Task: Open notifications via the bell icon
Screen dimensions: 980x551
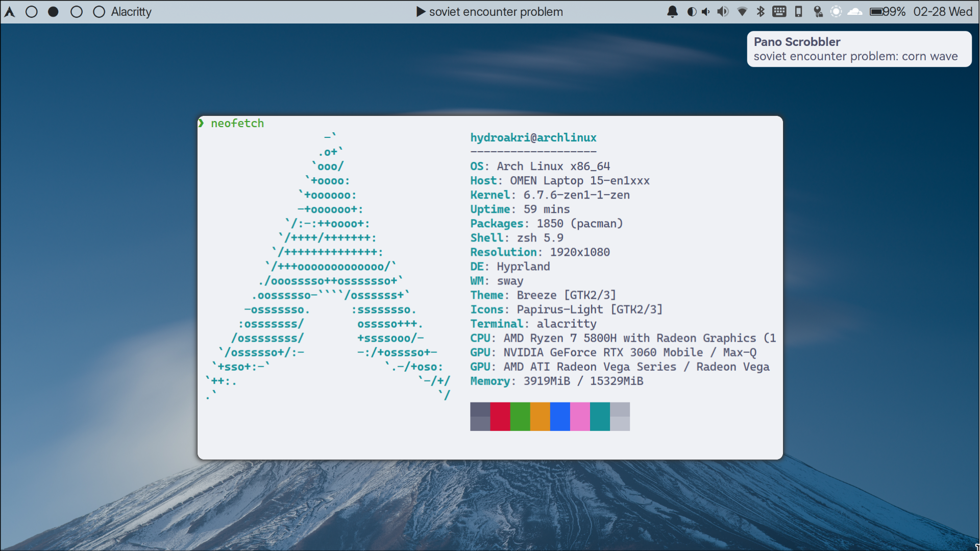Action: [x=673, y=12]
